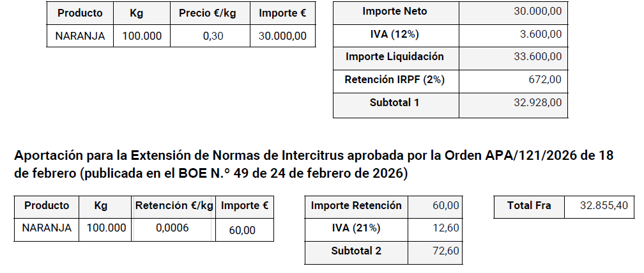The height and width of the screenshot is (273, 644).
Task: Click the Importe Neto label cell
Action: click(x=395, y=12)
